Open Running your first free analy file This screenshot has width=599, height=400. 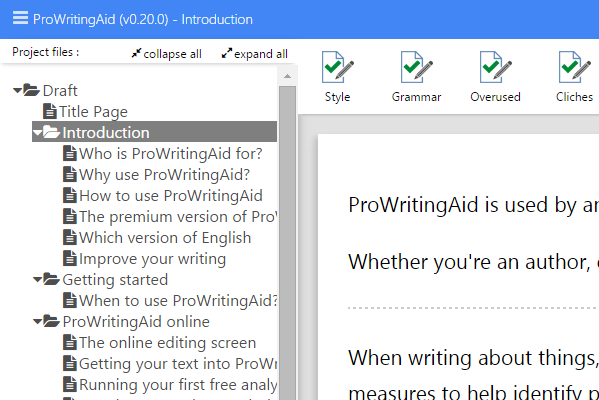(178, 385)
